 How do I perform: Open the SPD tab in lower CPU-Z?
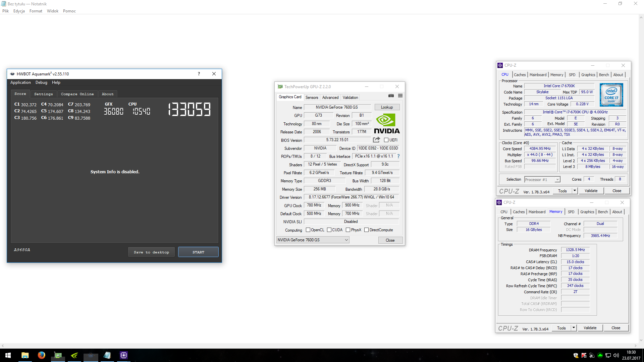coord(571,212)
